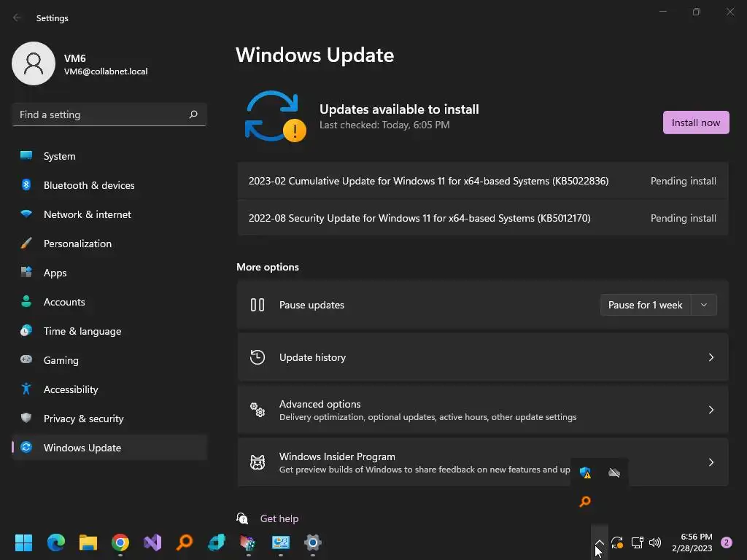This screenshot has height=560, width=747.
Task: Go to Time & language settings
Action: (x=109, y=331)
